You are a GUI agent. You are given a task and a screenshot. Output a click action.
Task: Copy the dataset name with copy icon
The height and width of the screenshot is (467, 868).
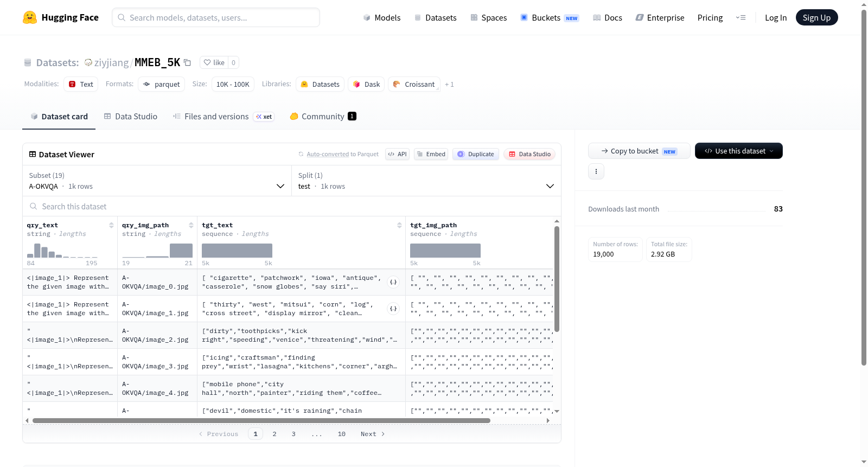[187, 62]
